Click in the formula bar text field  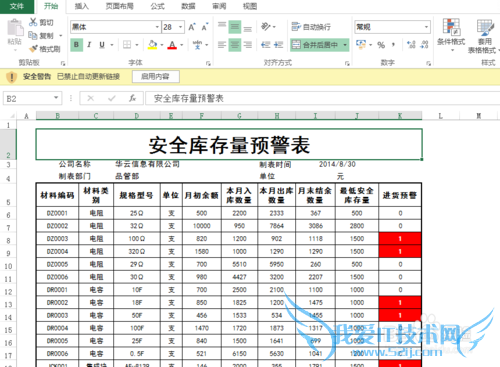click(x=323, y=98)
